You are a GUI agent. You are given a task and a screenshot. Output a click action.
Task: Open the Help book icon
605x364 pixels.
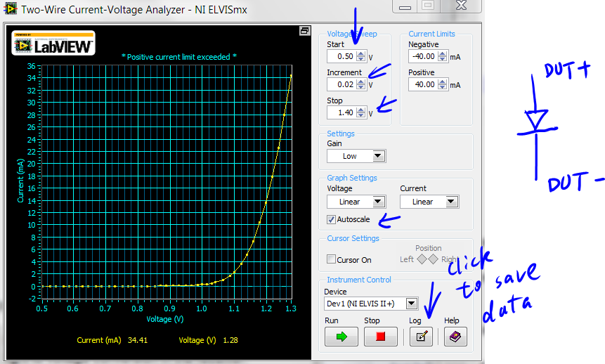[455, 337]
